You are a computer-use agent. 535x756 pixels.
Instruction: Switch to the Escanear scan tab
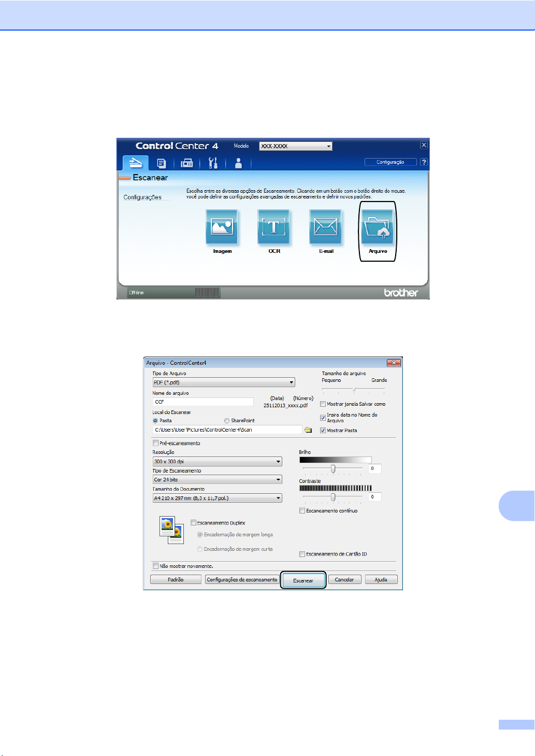135,163
